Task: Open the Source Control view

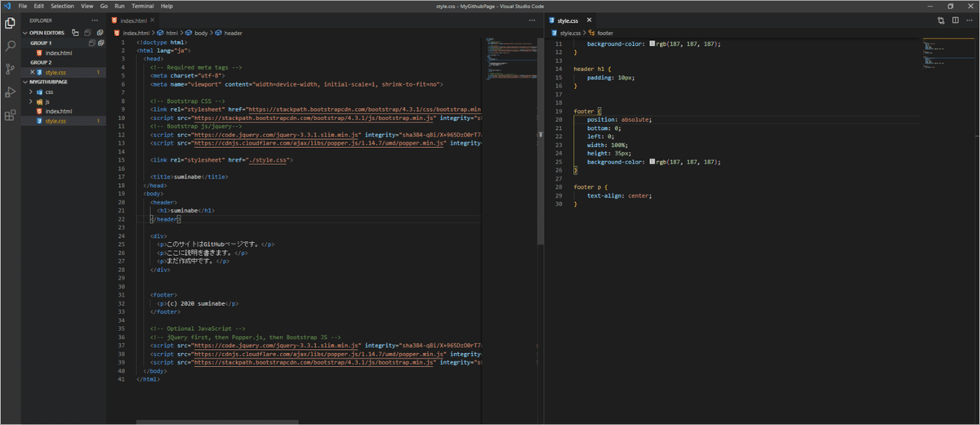Action: pyautogui.click(x=10, y=69)
